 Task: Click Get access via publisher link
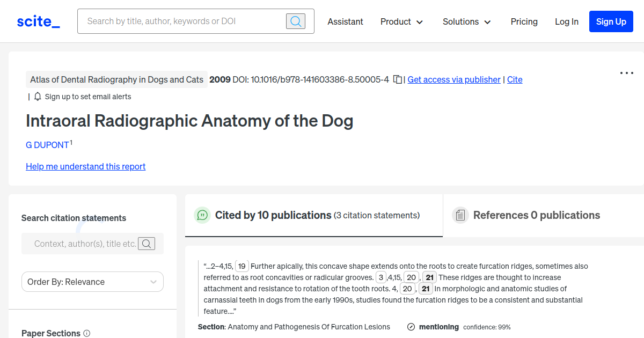[453, 79]
